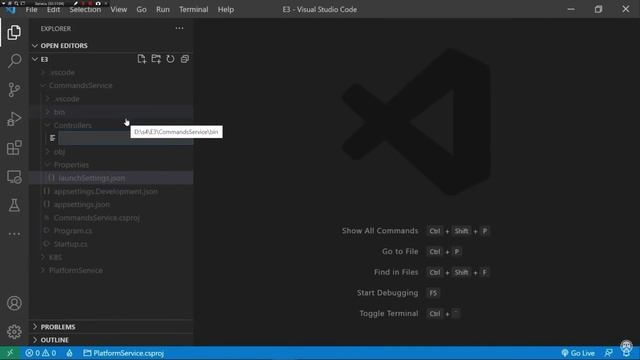The image size is (640, 360).
Task: Open the Testing flask view
Action: tap(14, 205)
